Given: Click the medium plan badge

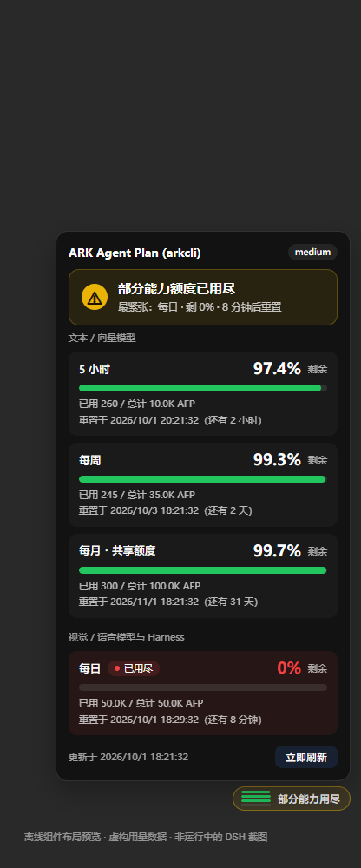Looking at the screenshot, I should pos(312,253).
